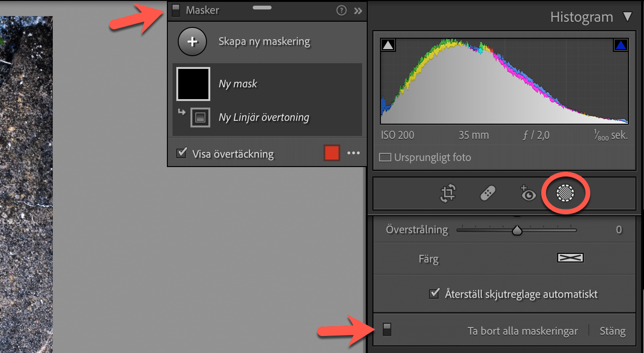This screenshot has height=353, width=644.
Task: Toggle highlight clipping indicator in histogram
Action: [x=621, y=45]
